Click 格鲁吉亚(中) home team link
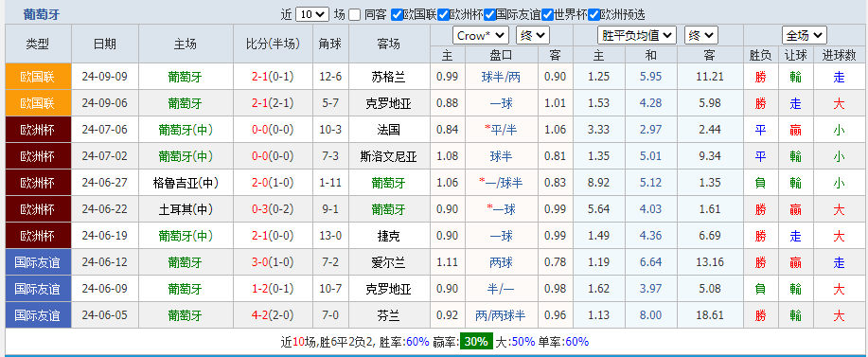 coord(186,183)
